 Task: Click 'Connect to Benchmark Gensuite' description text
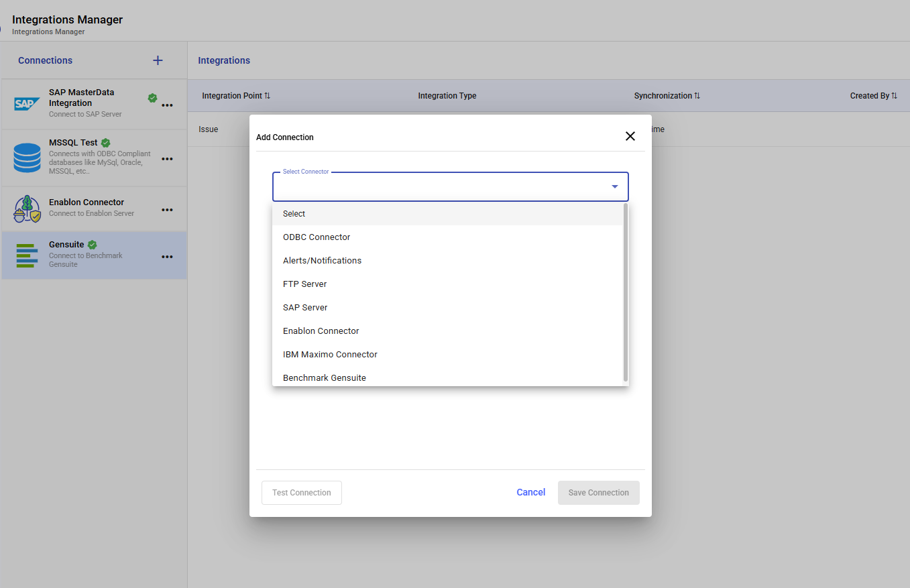coord(86,260)
